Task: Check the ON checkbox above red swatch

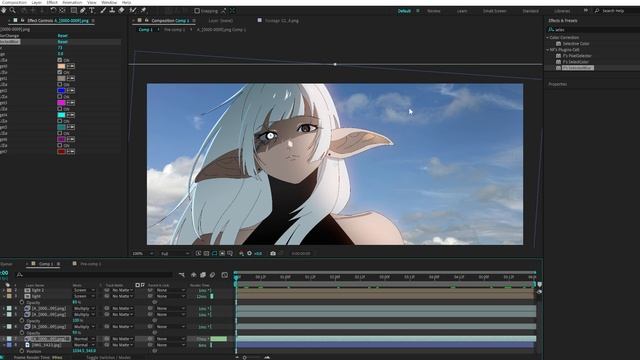Action: (x=60, y=145)
